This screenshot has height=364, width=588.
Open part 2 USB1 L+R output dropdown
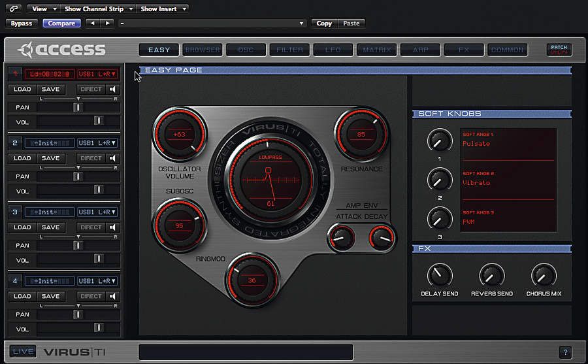coord(97,143)
